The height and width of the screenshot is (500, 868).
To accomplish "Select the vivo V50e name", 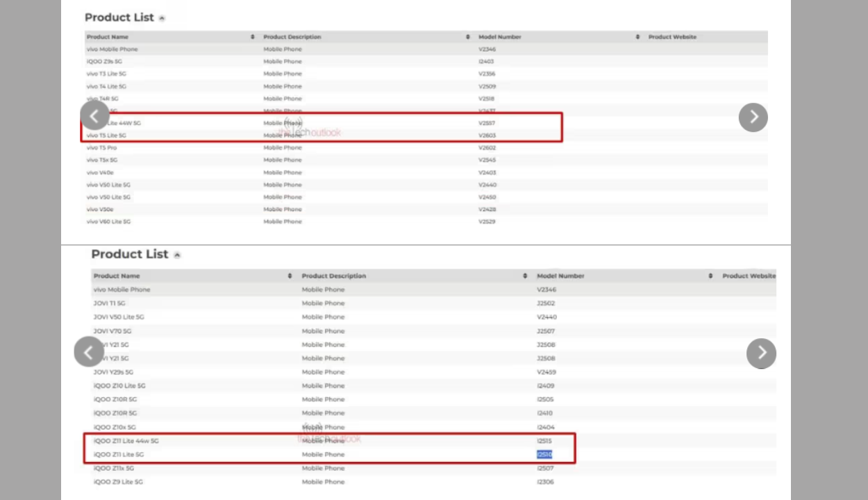I will 100,209.
